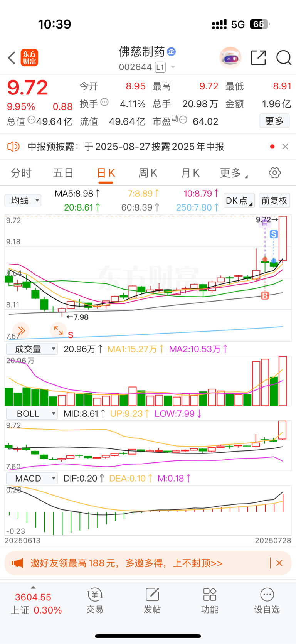Switch to the 分时 tab
Viewport: 296px width, 644px height.
click(21, 173)
